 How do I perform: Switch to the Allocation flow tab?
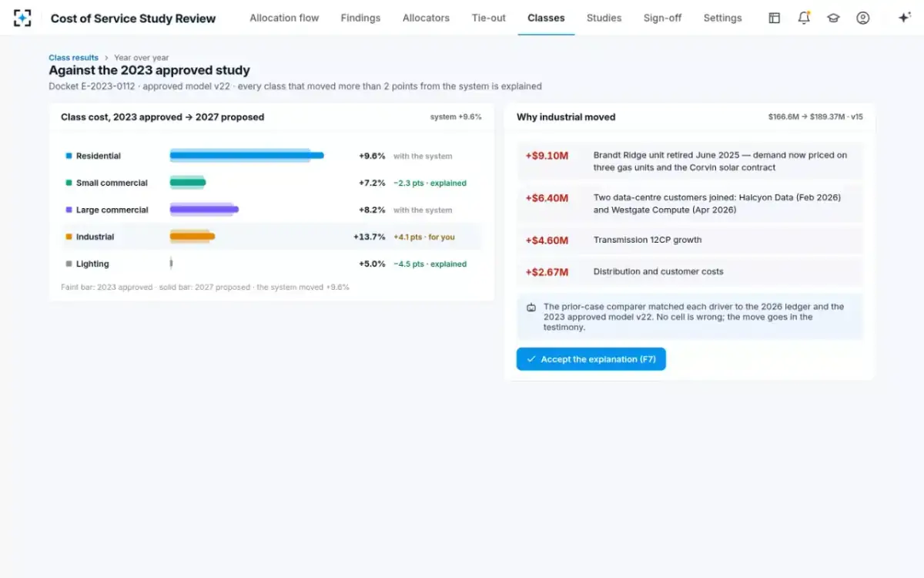[x=284, y=18]
